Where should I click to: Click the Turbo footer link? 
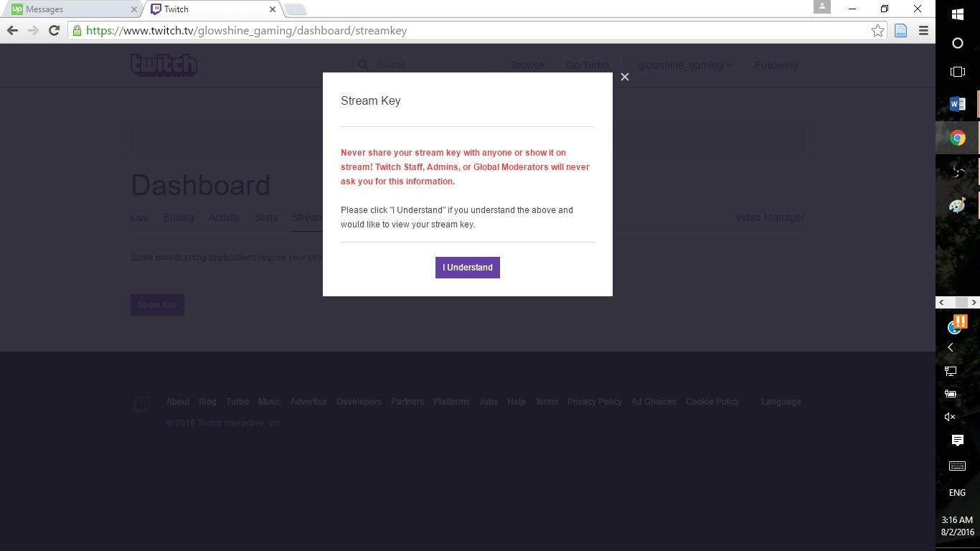click(237, 402)
